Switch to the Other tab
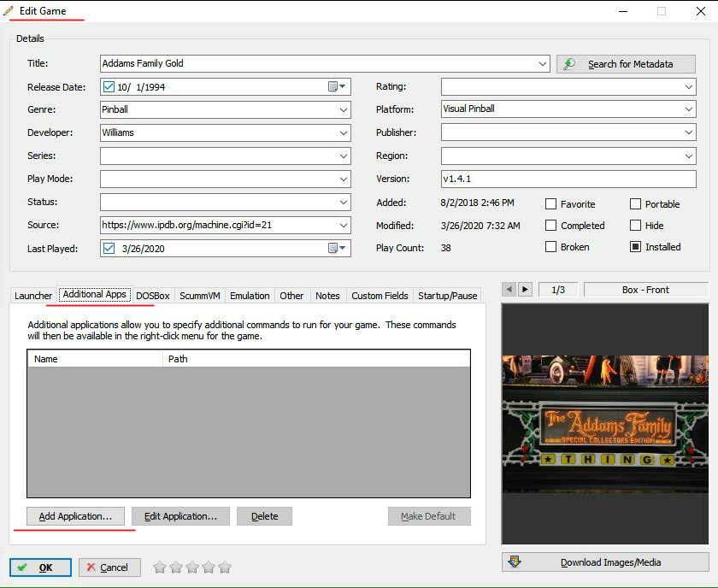Image resolution: width=718 pixels, height=588 pixels. point(291,296)
